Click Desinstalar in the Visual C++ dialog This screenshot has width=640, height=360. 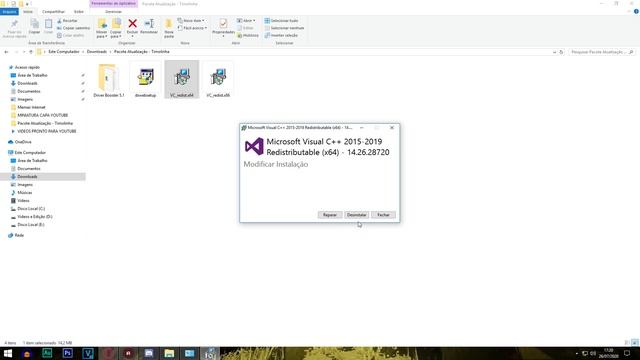pos(356,215)
